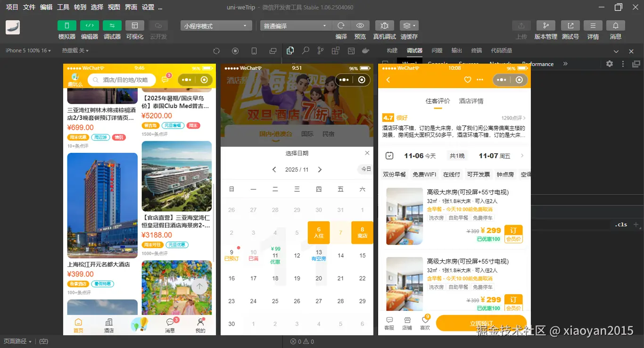Open the 设置 menu in the menu bar
644x348 pixels.
coord(149,7)
